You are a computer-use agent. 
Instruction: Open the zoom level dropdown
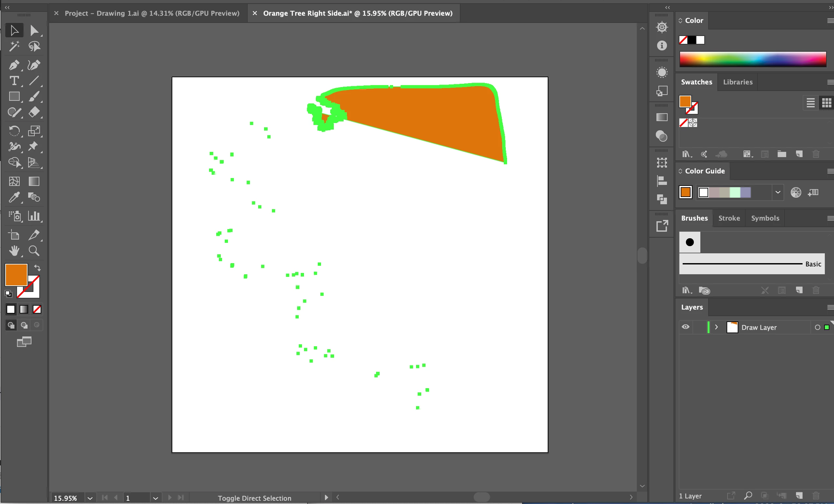pos(90,498)
